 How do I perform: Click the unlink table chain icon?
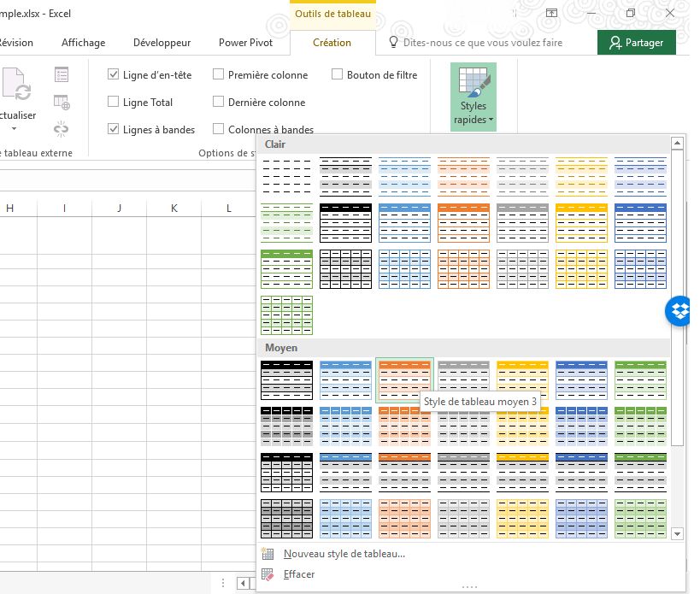point(62,129)
